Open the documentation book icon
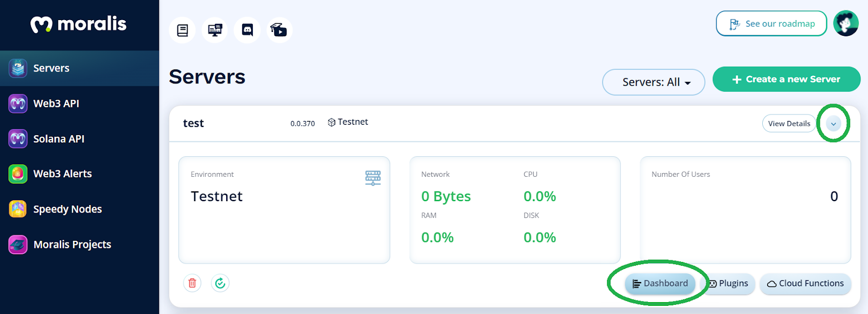This screenshot has height=314, width=868. pos(182,30)
